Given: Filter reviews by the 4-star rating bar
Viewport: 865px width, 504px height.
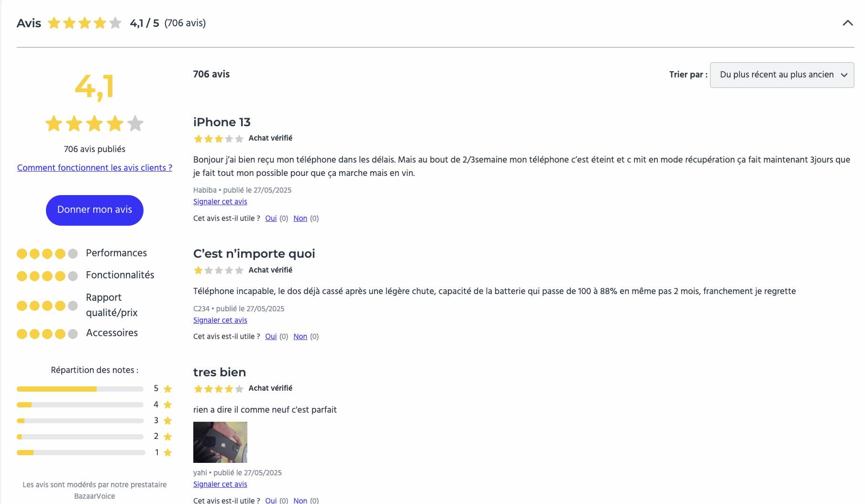Looking at the screenshot, I should [x=80, y=405].
